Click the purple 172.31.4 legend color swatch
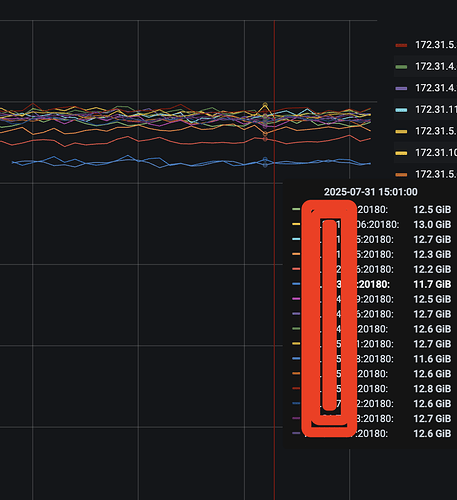This screenshot has width=457, height=500. coord(401,88)
